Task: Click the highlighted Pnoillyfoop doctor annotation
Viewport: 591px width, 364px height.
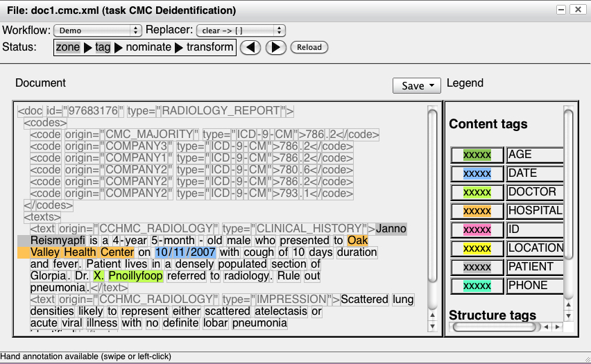Action: click(135, 276)
